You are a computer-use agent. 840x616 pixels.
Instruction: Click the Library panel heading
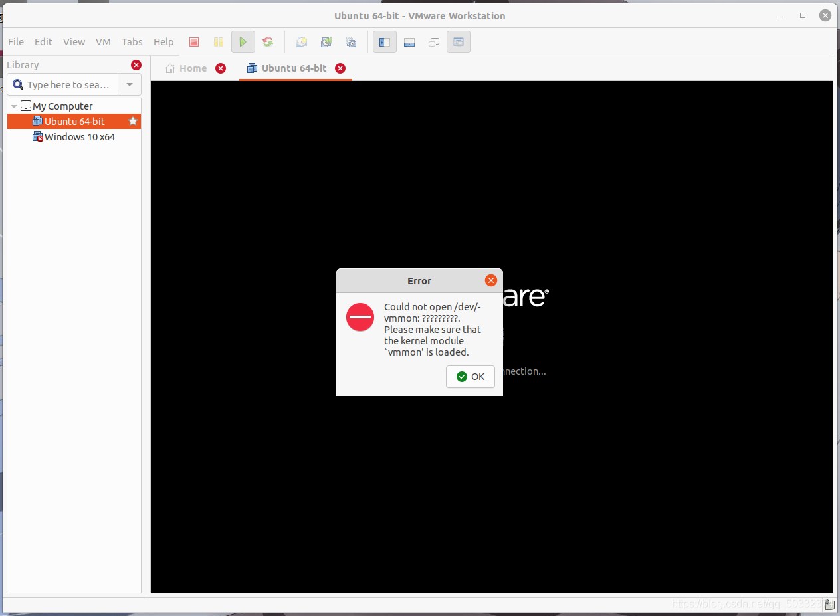[x=23, y=65]
